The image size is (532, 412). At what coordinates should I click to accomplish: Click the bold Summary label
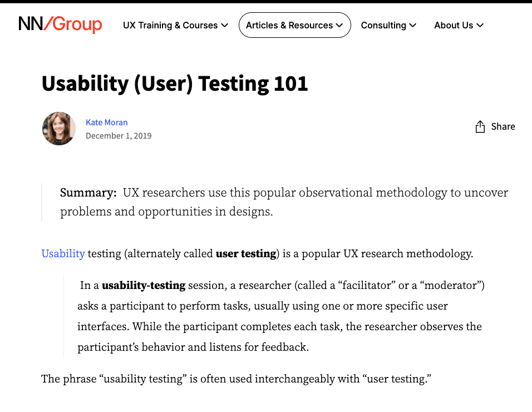(x=88, y=193)
